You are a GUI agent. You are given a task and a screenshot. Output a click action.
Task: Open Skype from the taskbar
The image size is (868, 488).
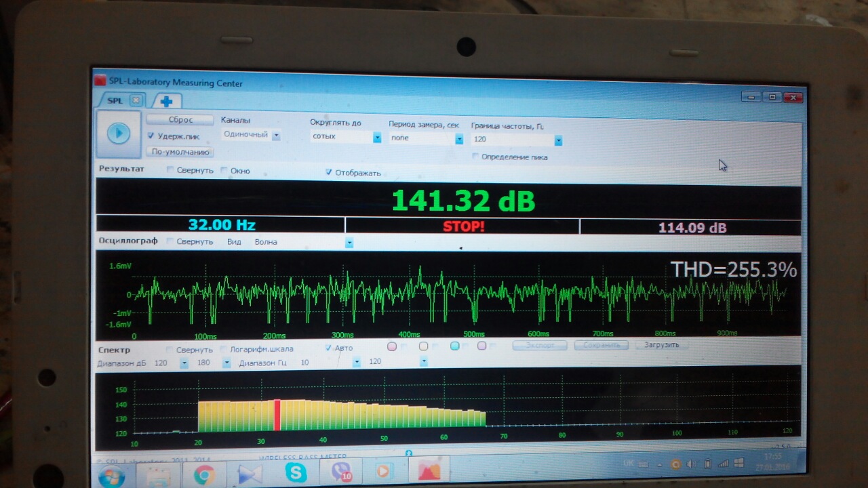[x=296, y=472]
